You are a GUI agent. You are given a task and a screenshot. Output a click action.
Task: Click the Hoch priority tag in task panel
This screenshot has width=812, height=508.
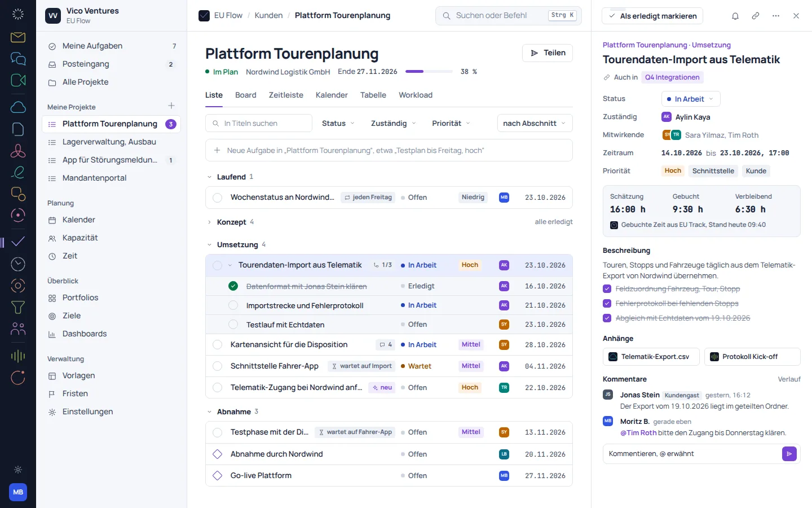click(x=673, y=171)
